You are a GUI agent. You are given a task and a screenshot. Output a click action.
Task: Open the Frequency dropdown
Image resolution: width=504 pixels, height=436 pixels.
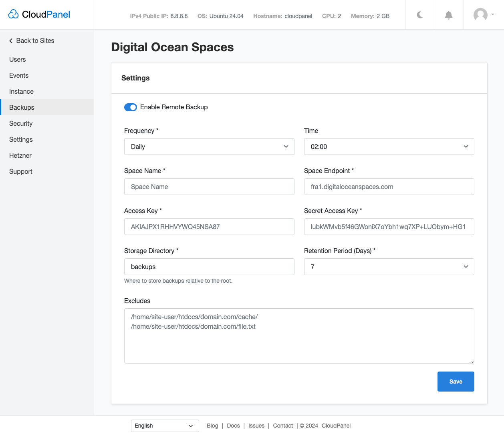209,147
